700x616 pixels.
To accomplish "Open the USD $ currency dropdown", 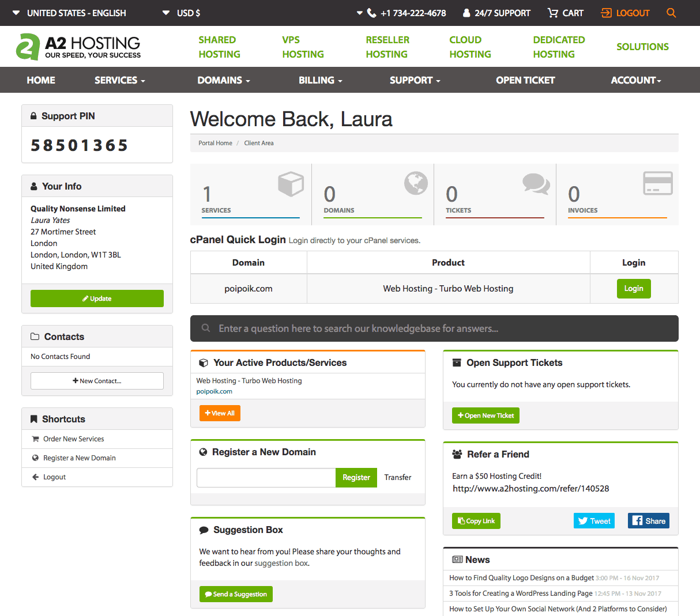I will pyautogui.click(x=181, y=13).
